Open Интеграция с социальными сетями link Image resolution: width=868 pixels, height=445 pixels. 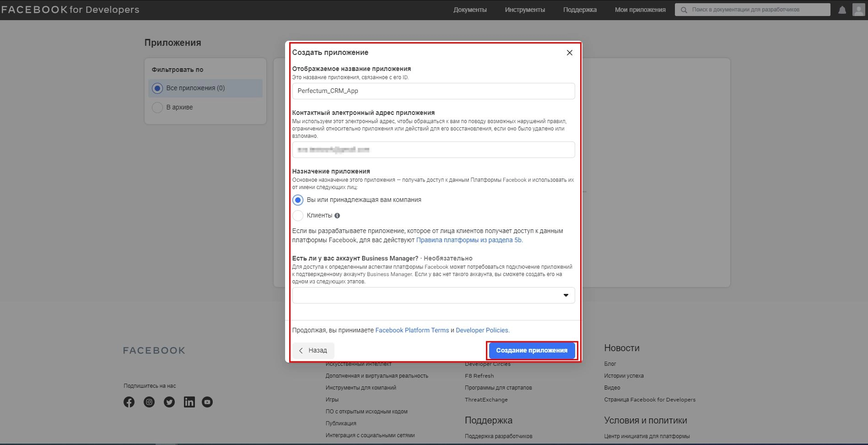tap(370, 435)
